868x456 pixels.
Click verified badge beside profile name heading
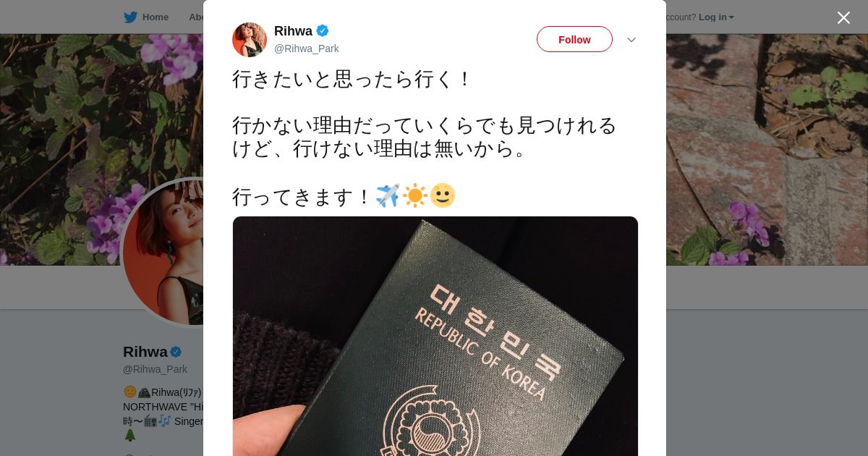(x=176, y=352)
